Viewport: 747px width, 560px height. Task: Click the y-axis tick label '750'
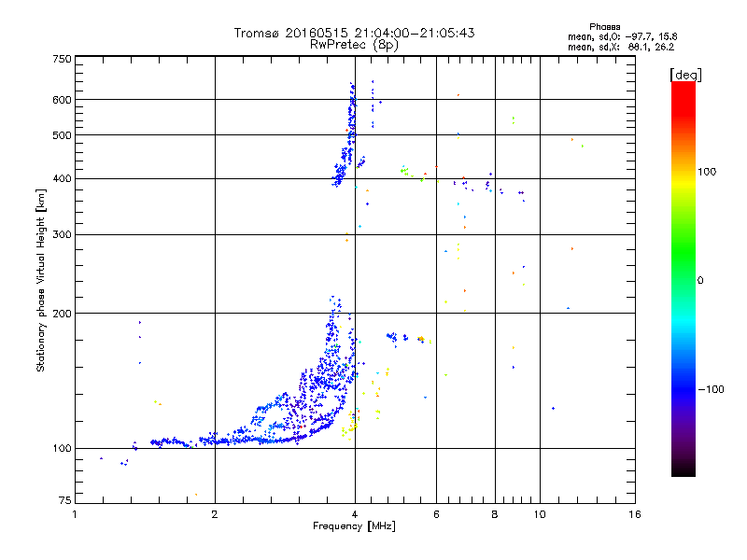pos(62,59)
